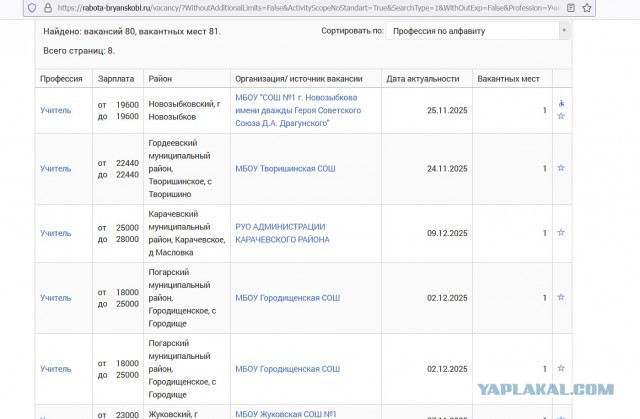
Task: Open the sort by profession dropdown
Action: [478, 31]
